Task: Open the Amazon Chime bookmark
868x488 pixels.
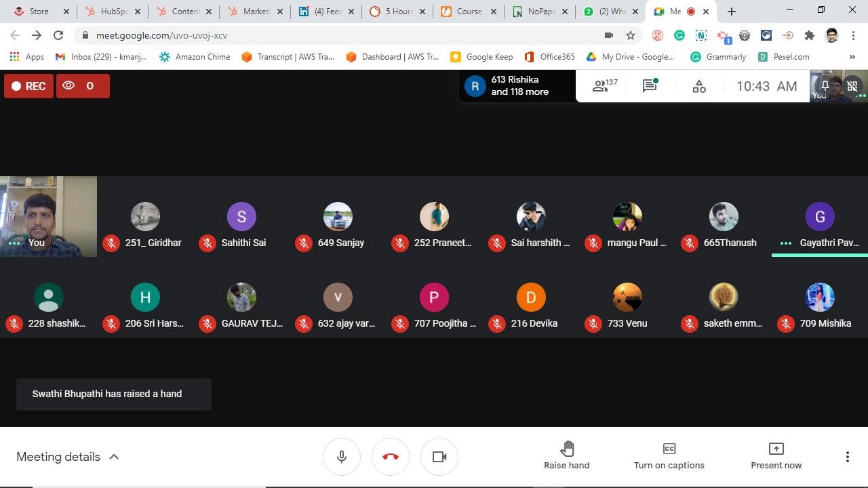Action: 195,57
